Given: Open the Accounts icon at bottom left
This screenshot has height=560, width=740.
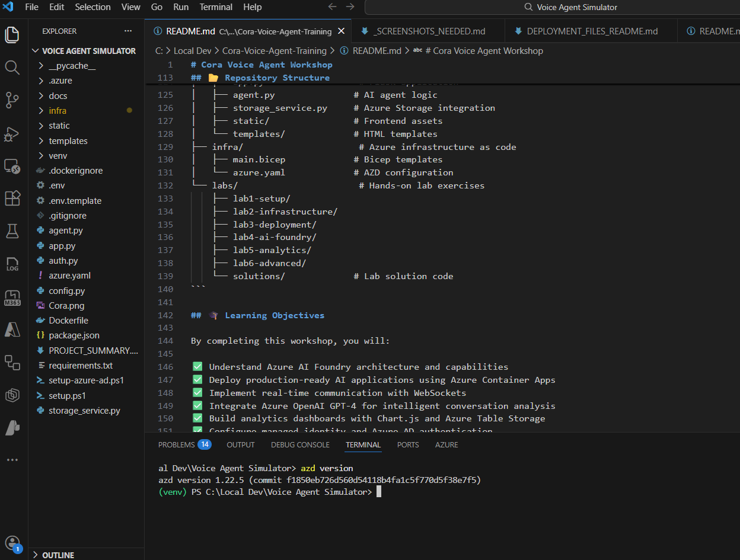Looking at the screenshot, I should (12, 542).
